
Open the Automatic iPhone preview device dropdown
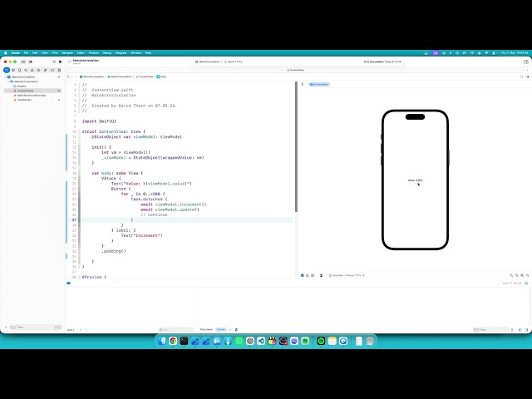point(347,275)
